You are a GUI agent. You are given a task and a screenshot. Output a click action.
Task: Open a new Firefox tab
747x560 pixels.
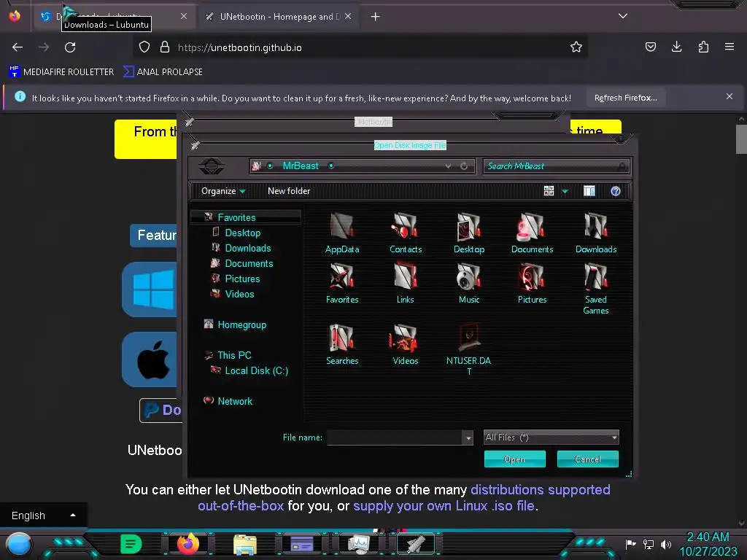point(376,17)
